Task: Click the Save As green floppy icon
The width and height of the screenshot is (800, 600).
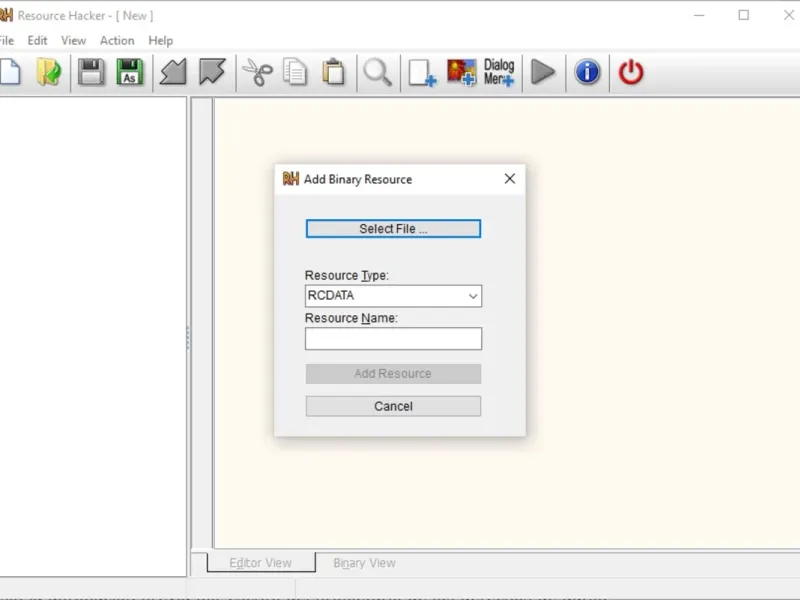Action: coord(130,72)
